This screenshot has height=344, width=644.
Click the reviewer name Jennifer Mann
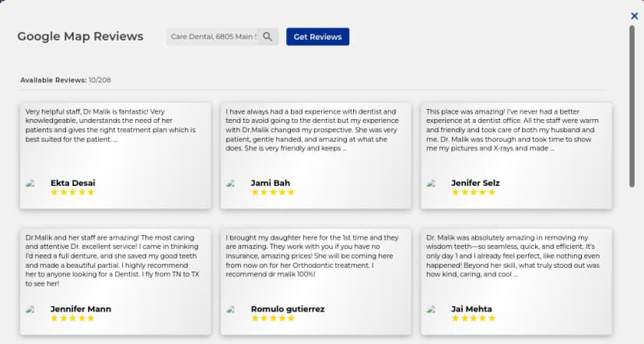tap(81, 309)
